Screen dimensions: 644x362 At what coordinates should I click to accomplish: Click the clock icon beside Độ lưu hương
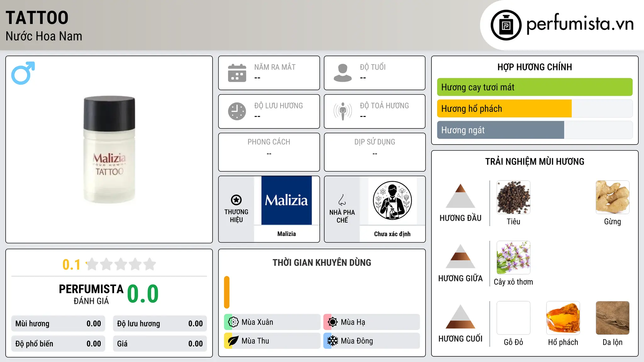click(237, 111)
